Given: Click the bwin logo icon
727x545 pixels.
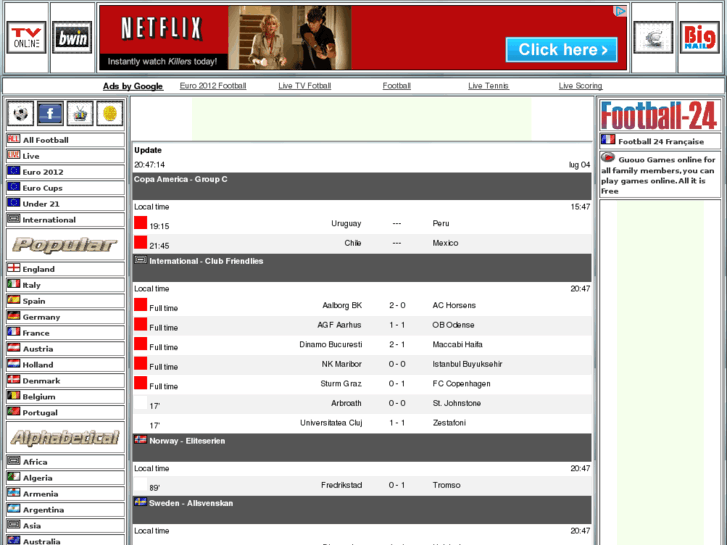Looking at the screenshot, I should pyautogui.click(x=72, y=37).
